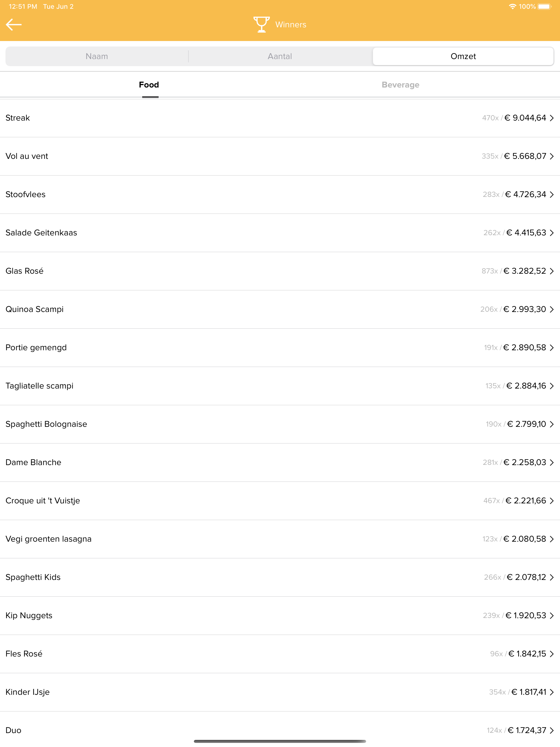The height and width of the screenshot is (747, 560).
Task: Tap chevron beside Glas Rosé revenue
Action: 552,271
